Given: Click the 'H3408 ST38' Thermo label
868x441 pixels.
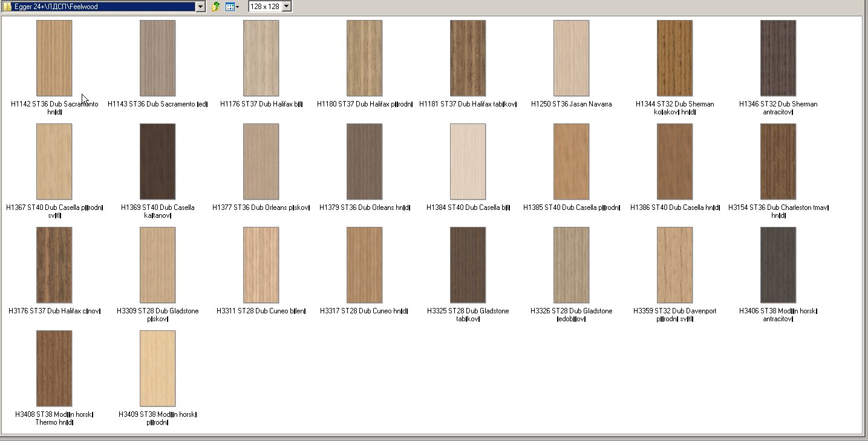Looking at the screenshot, I should point(54,418).
